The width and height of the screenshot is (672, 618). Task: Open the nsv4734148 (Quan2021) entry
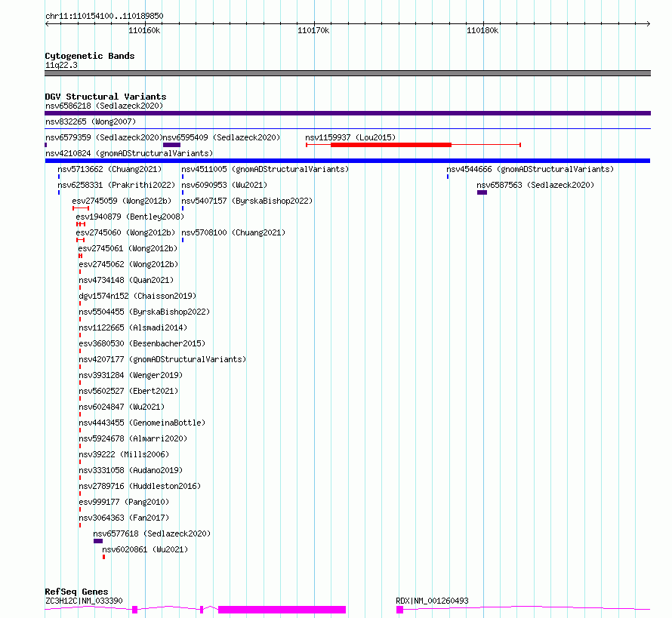(x=126, y=280)
